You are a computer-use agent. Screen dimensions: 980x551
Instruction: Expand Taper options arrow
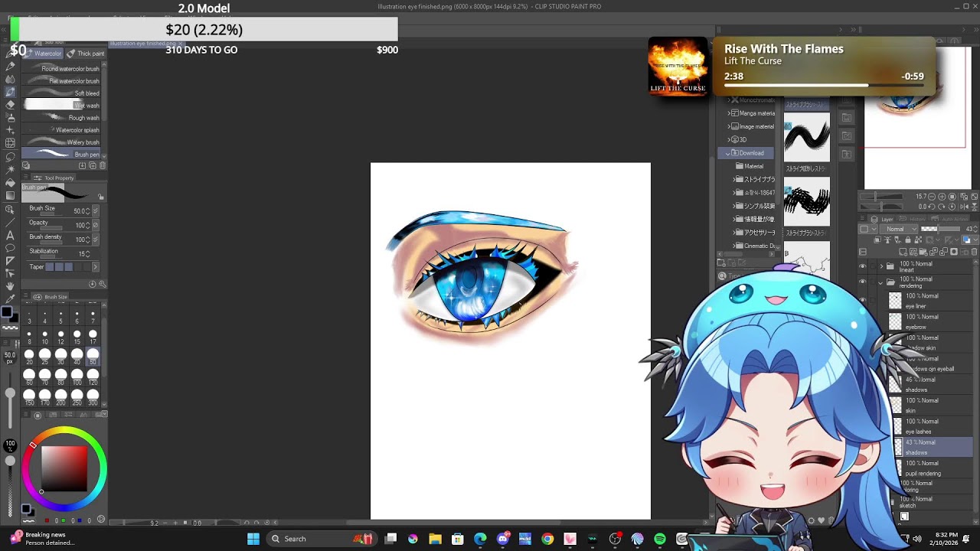[x=96, y=266]
